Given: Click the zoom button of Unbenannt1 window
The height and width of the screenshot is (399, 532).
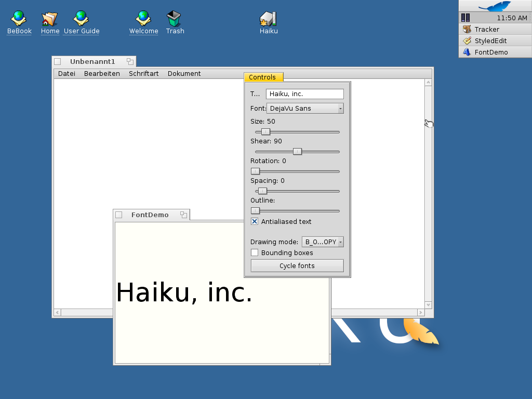Looking at the screenshot, I should [x=130, y=61].
